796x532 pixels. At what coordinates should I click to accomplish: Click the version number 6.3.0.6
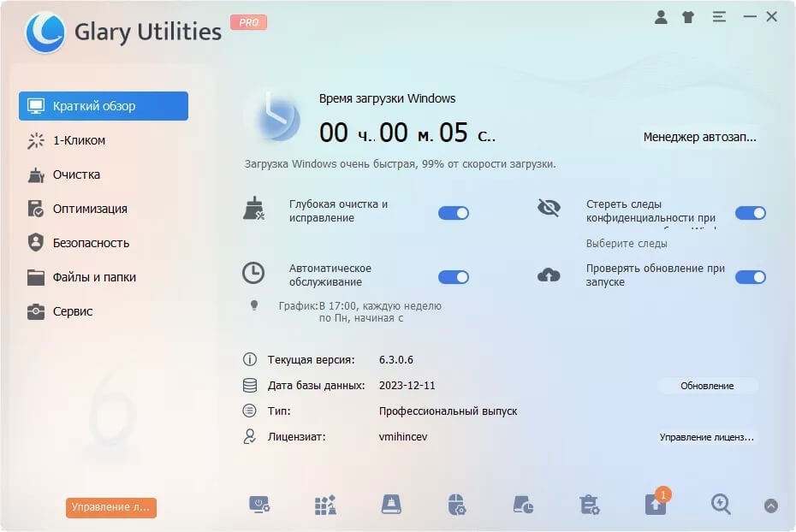[x=396, y=359]
